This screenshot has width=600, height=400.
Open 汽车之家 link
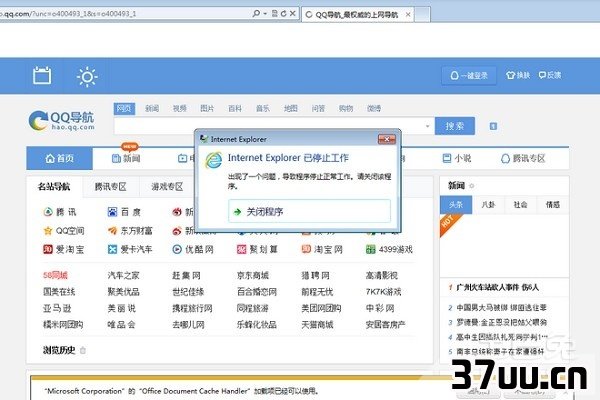[x=123, y=275]
